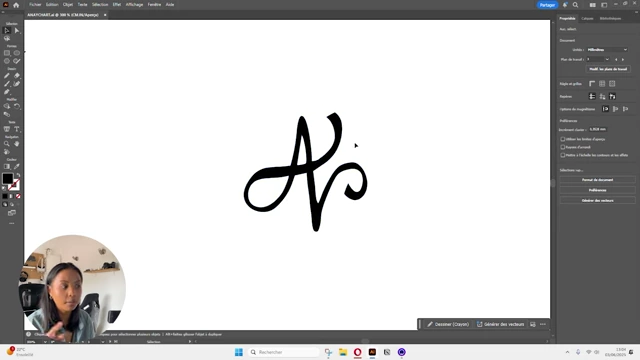Open the zoom level dropdown in status bar
Viewport: 640px width, 360px height.
coord(37,342)
